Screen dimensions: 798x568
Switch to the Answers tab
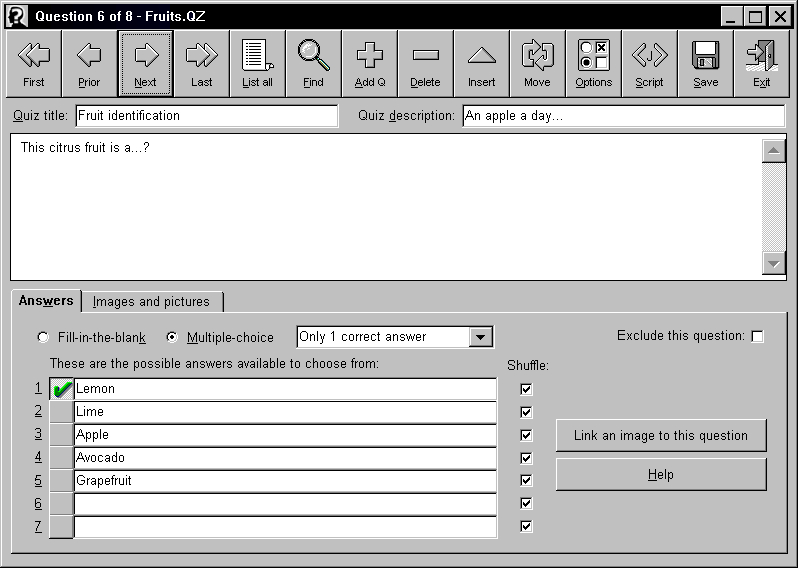[46, 301]
